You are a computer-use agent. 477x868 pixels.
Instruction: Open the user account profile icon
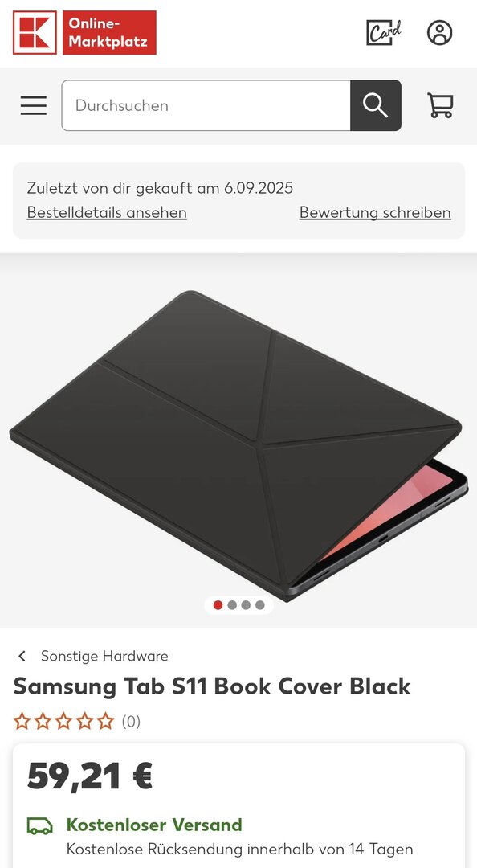[439, 32]
